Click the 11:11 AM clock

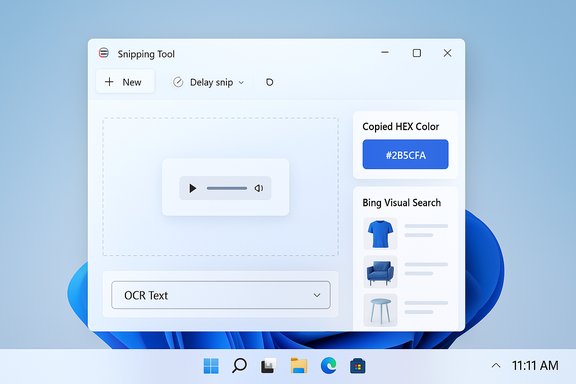pyautogui.click(x=535, y=366)
